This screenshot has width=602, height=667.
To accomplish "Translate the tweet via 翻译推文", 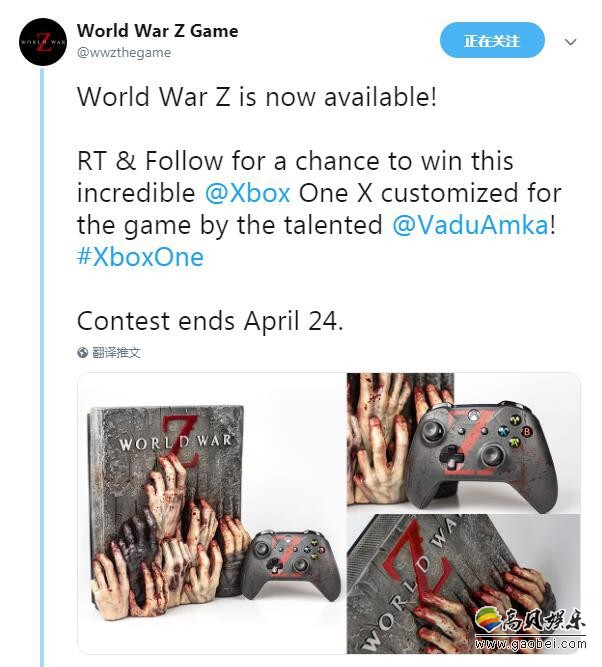I will click(x=116, y=352).
